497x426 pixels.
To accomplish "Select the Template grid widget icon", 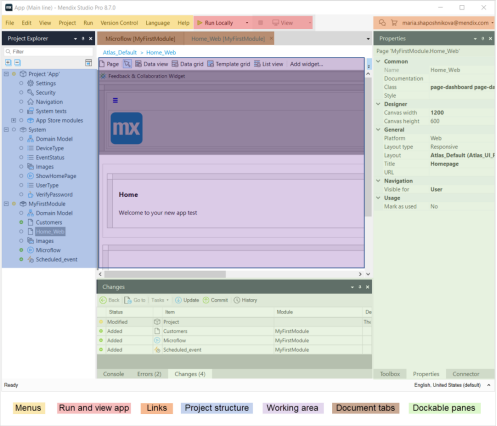I will [210, 64].
